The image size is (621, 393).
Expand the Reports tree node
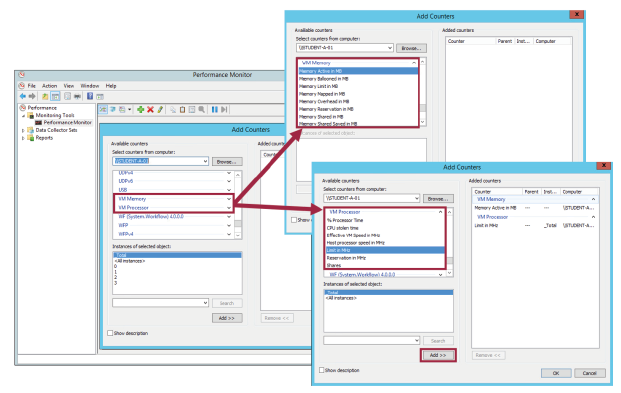click(x=23, y=138)
